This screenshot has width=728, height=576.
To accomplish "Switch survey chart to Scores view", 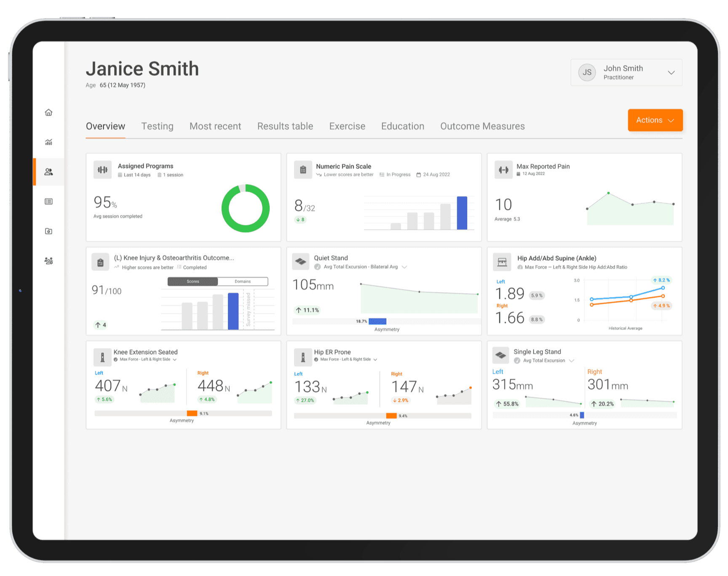I will [193, 281].
